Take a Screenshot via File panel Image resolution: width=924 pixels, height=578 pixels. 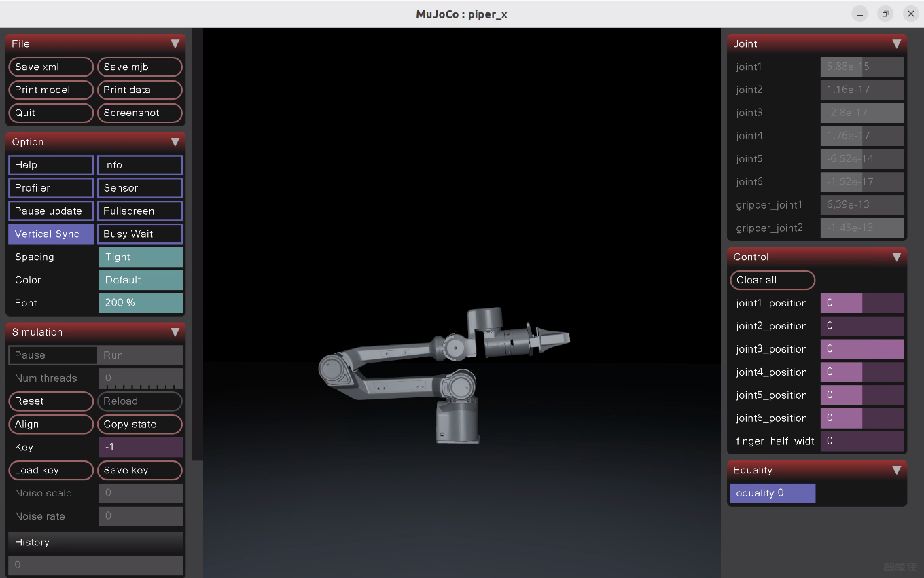point(140,113)
